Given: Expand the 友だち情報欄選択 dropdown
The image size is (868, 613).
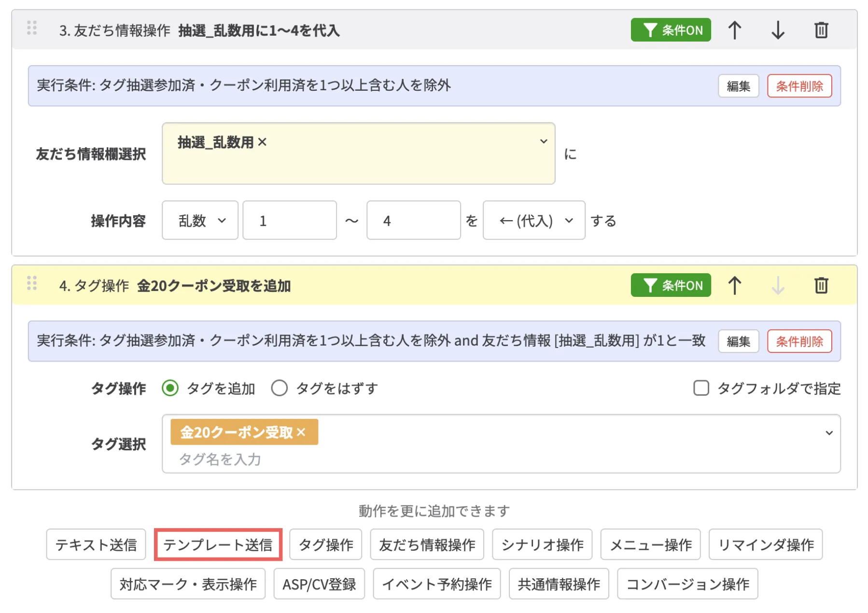Looking at the screenshot, I should point(544,141).
